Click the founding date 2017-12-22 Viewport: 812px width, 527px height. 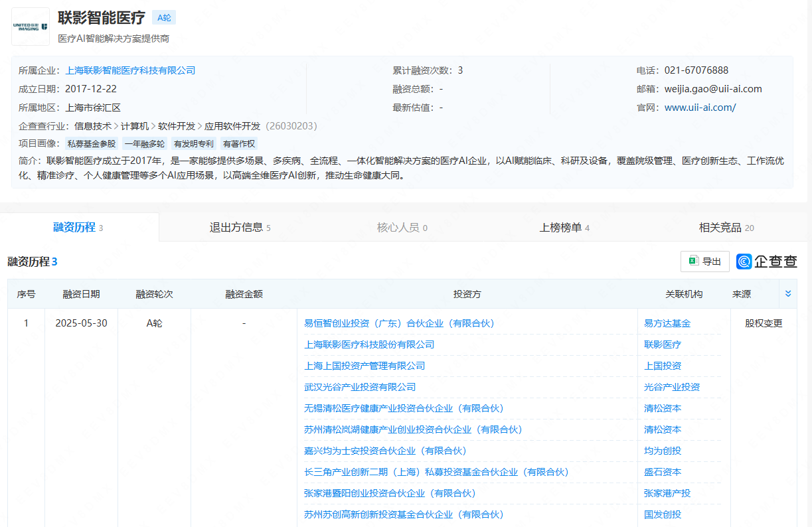(91, 89)
